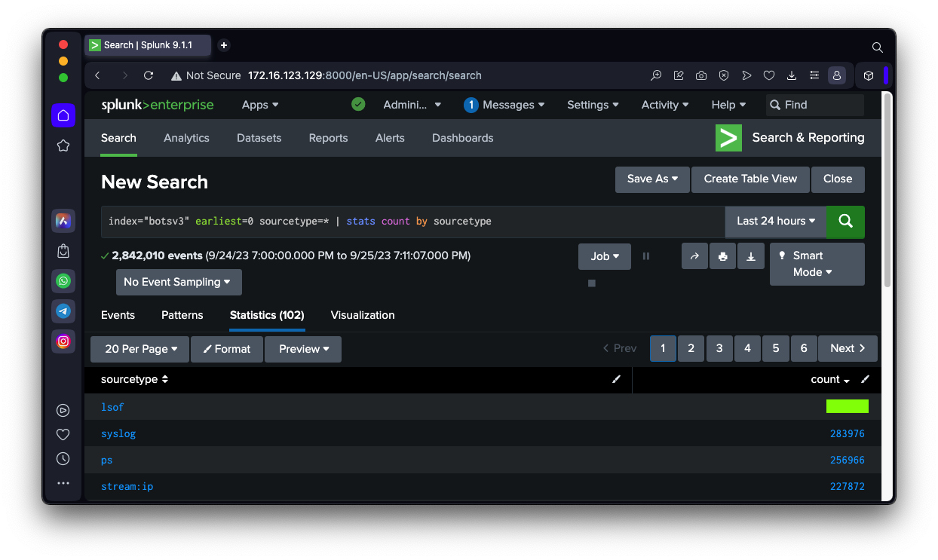Reload the page in the browser toolbar
The height and width of the screenshot is (560, 938).
click(149, 75)
